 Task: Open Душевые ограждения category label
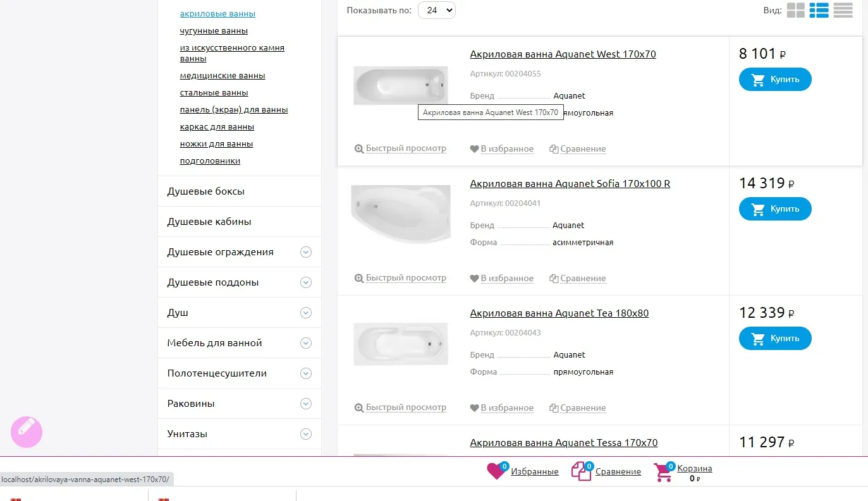point(220,252)
